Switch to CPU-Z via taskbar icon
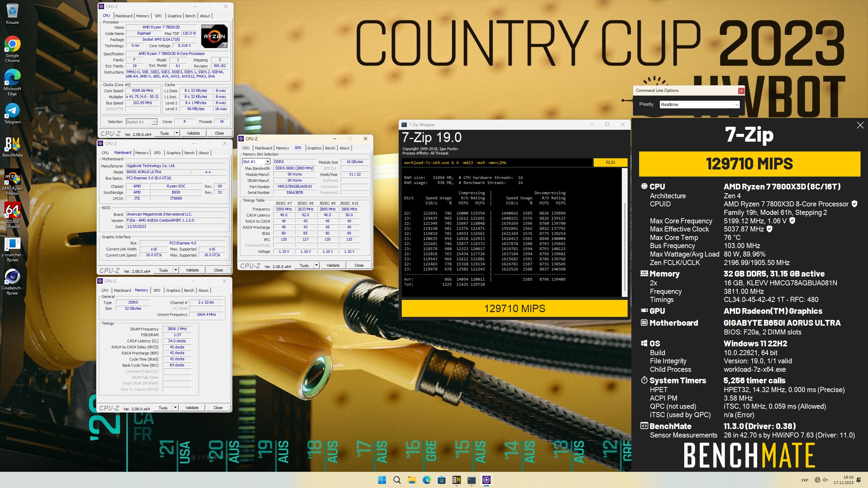This screenshot has height=488, width=868. tap(487, 480)
